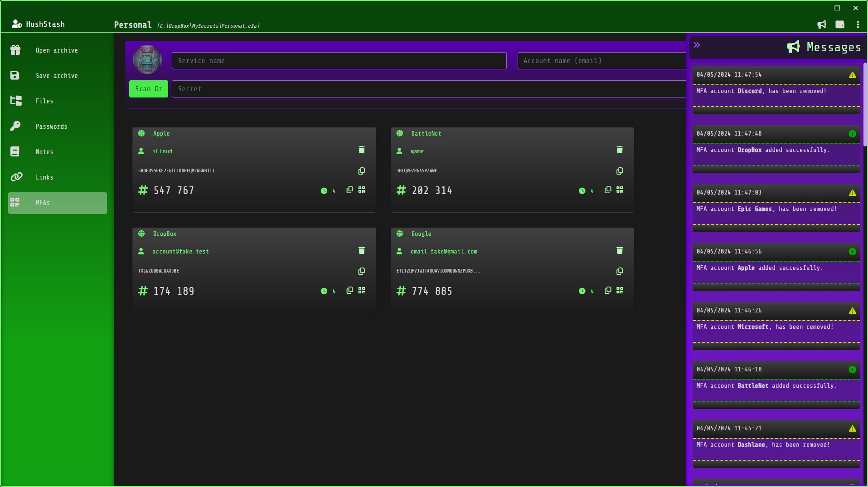Focus the Service name input field
868x487 pixels.
tap(339, 61)
